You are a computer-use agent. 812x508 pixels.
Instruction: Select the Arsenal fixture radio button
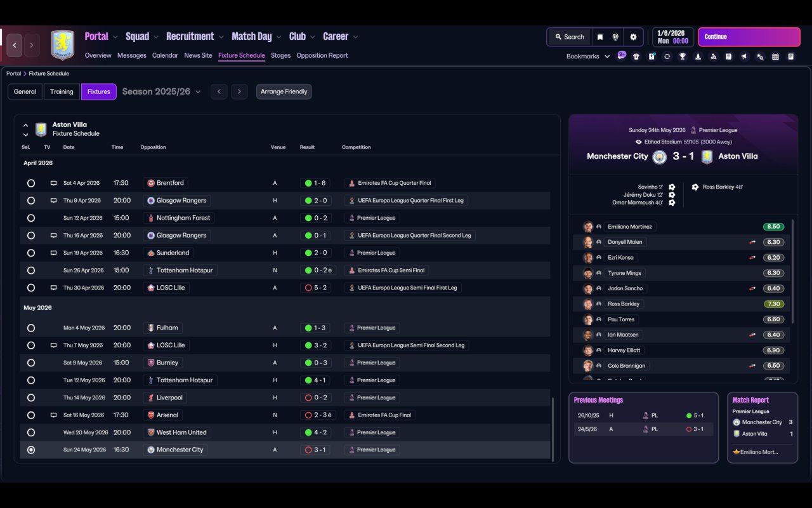[31, 415]
